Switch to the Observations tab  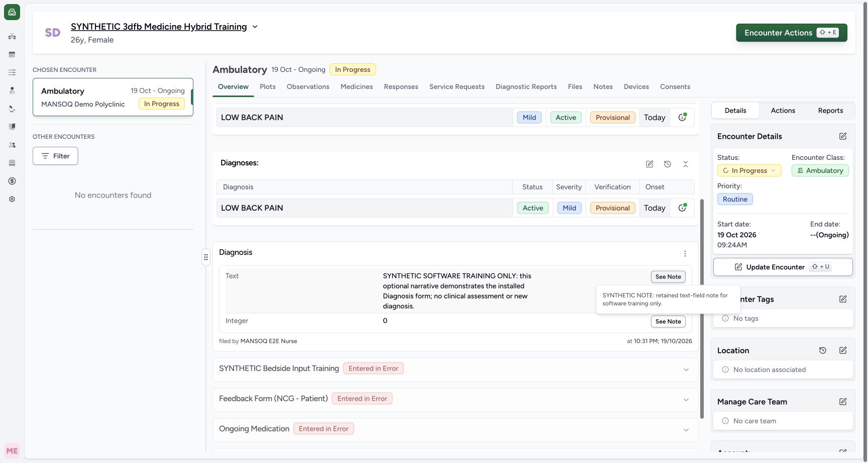[308, 86]
